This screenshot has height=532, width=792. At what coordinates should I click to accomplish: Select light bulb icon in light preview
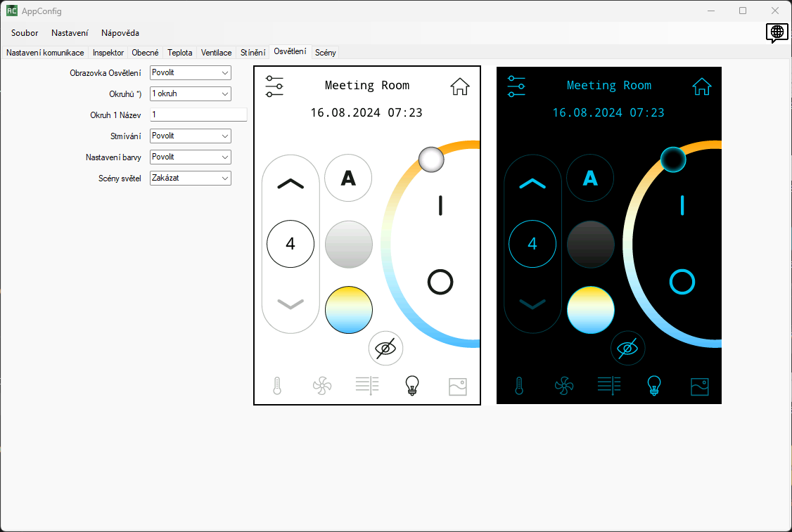(x=412, y=386)
